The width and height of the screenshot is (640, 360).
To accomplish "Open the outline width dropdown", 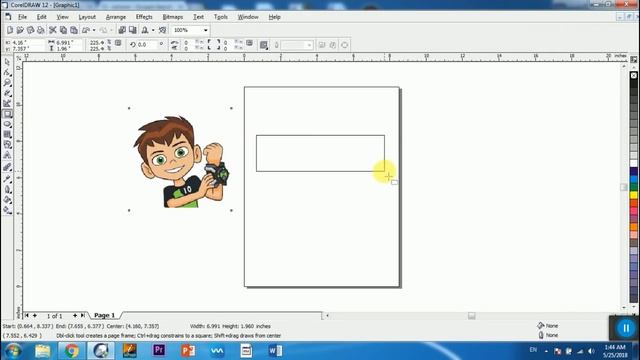I will pyautogui.click(x=309, y=45).
